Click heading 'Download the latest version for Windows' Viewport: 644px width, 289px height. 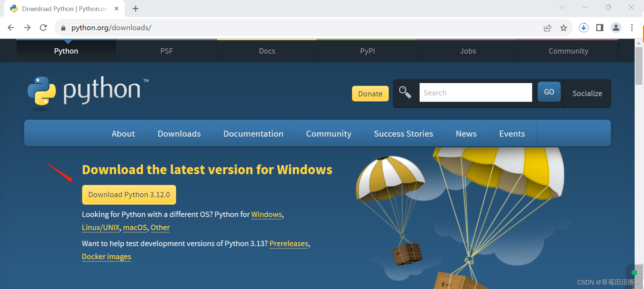point(207,169)
